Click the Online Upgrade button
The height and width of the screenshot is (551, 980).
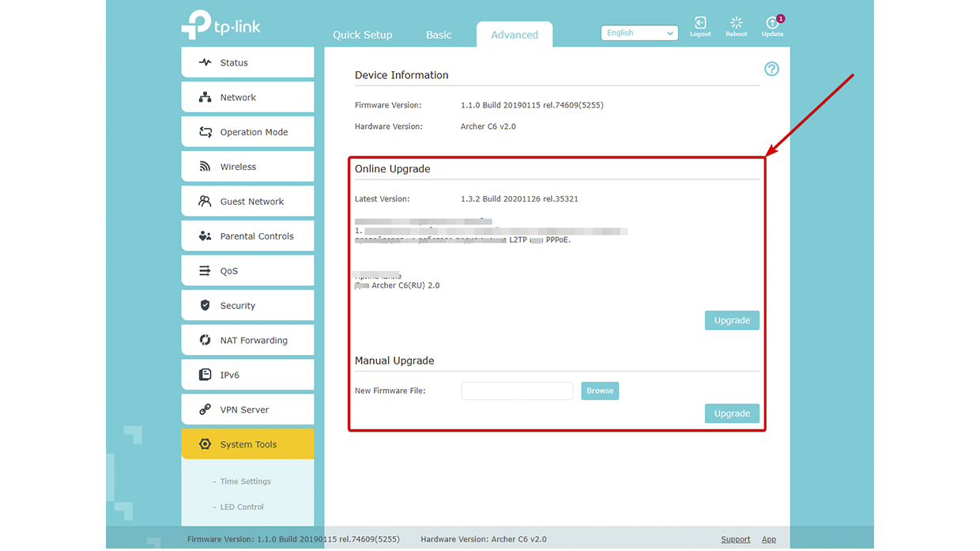[732, 320]
